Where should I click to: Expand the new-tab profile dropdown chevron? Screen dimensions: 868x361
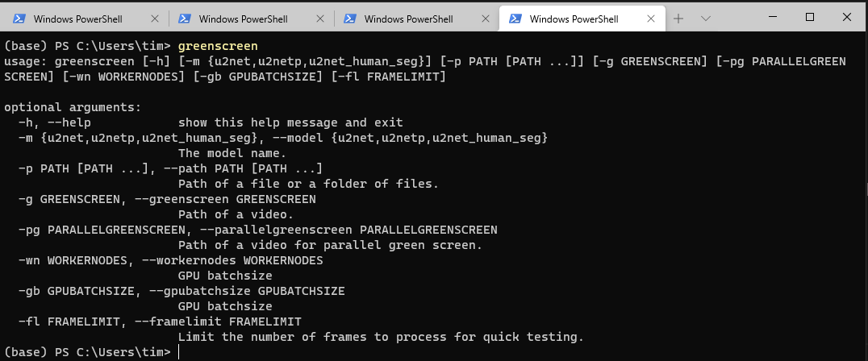[705, 19]
